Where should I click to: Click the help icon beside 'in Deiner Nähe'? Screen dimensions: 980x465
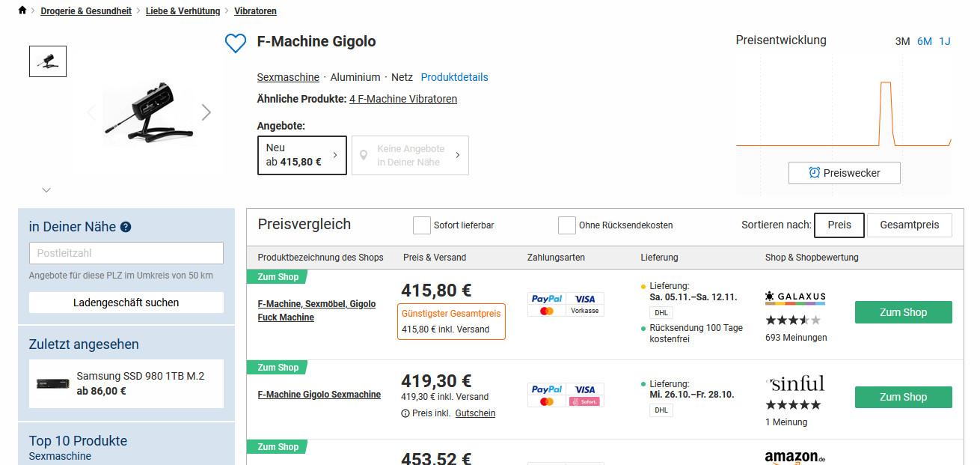point(126,227)
